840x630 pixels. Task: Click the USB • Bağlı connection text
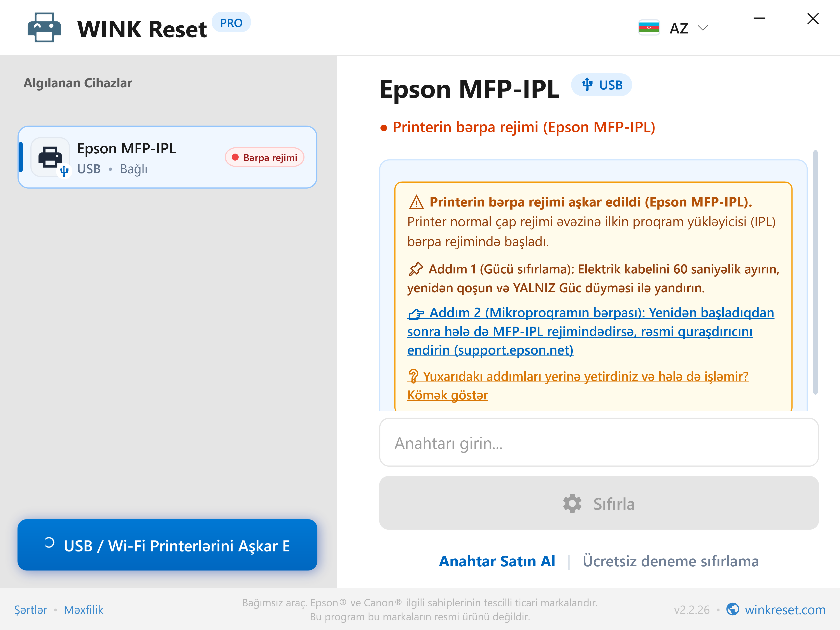pyautogui.click(x=112, y=169)
